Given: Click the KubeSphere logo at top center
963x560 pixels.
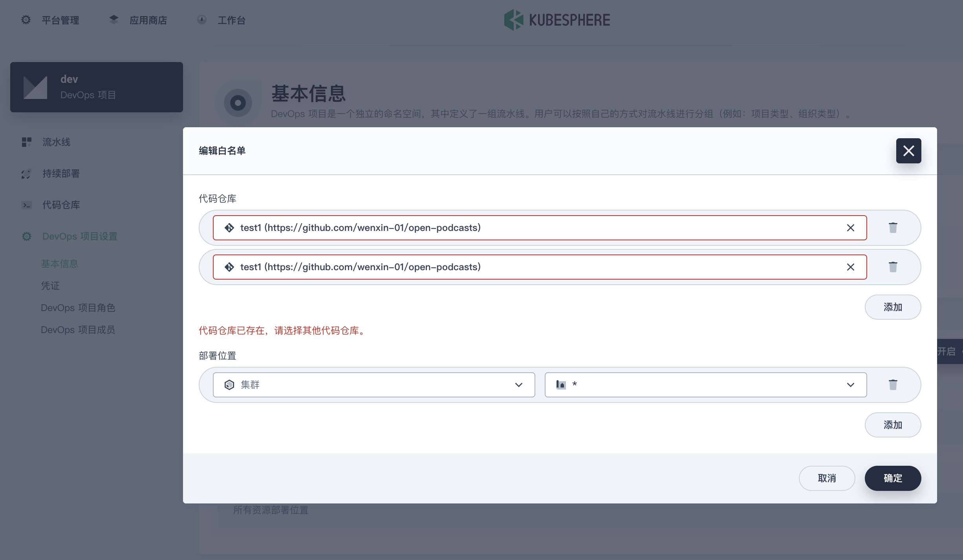Looking at the screenshot, I should (557, 20).
